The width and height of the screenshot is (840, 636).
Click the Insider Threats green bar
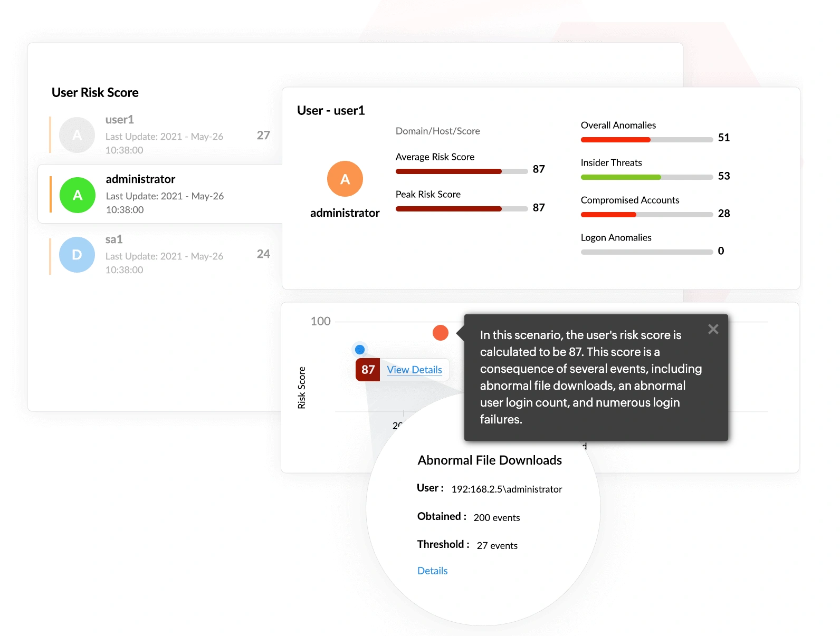coord(647,177)
